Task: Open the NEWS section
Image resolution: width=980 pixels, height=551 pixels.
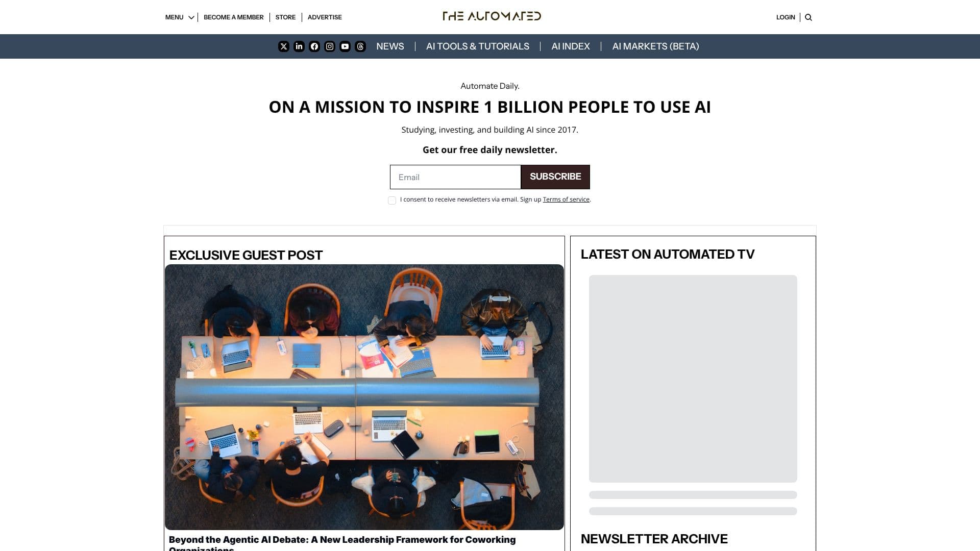Action: (x=390, y=46)
